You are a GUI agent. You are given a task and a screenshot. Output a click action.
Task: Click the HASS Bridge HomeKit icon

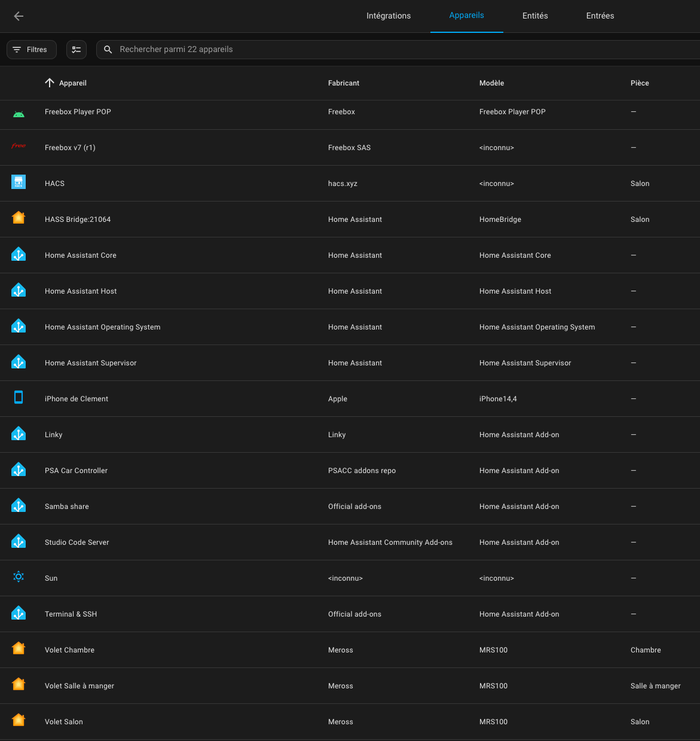[19, 218]
